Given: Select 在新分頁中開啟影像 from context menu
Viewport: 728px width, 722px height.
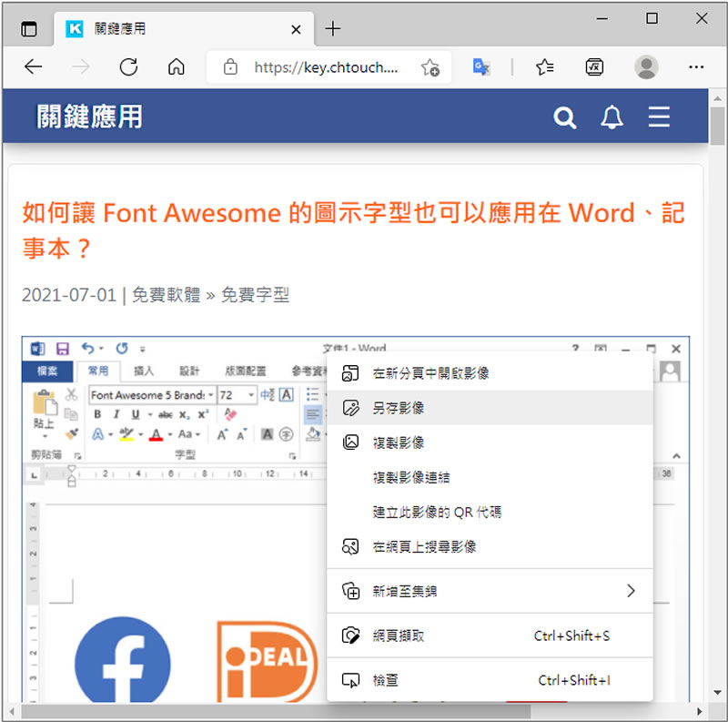Looking at the screenshot, I should pos(490,373).
